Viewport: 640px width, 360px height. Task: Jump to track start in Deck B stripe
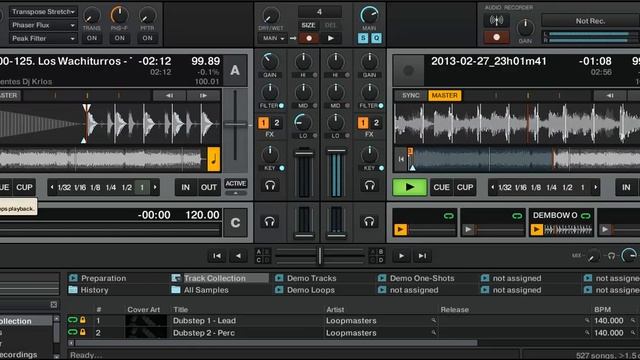[x=401, y=159]
